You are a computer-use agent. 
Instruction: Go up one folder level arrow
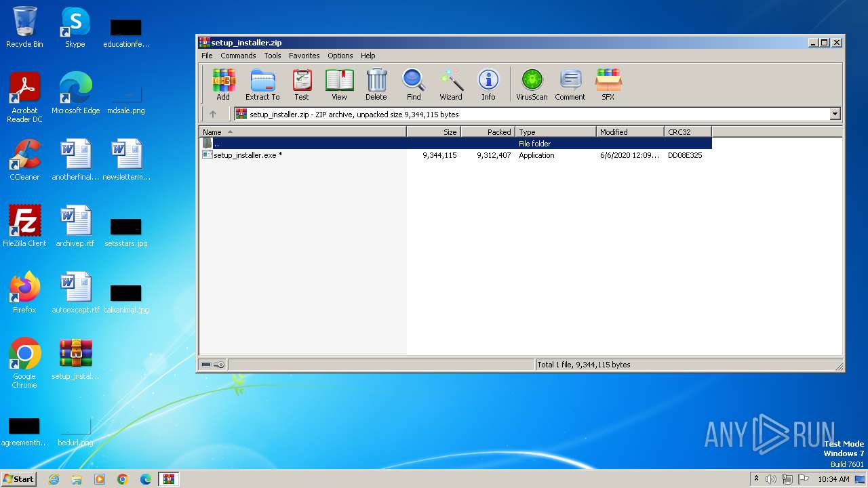point(212,115)
